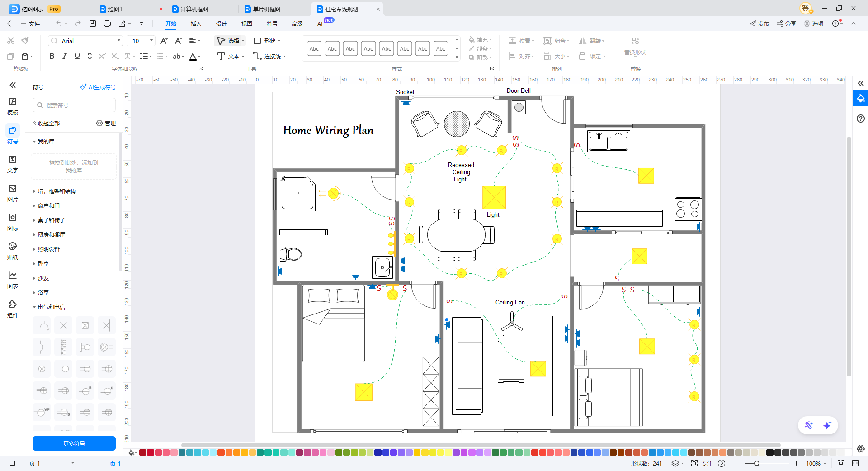
Task: Click the Print icon
Action: tap(107, 24)
